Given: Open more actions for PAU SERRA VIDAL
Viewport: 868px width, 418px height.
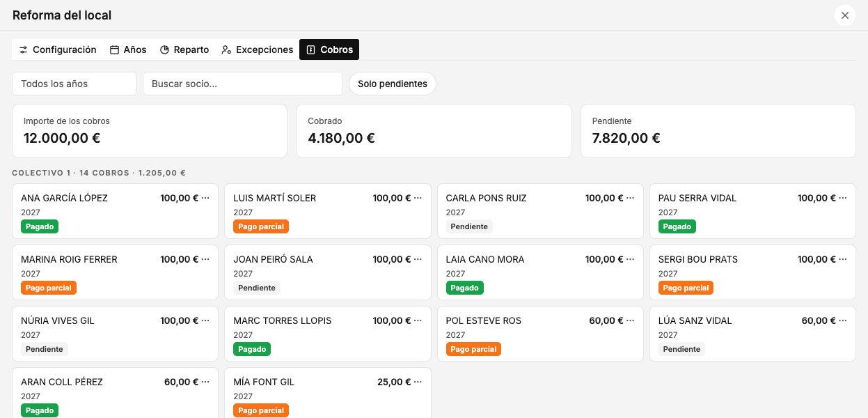Looking at the screenshot, I should 842,198.
